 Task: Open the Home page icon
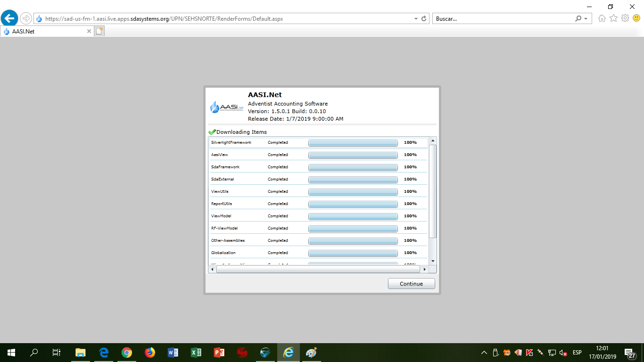[x=602, y=18]
